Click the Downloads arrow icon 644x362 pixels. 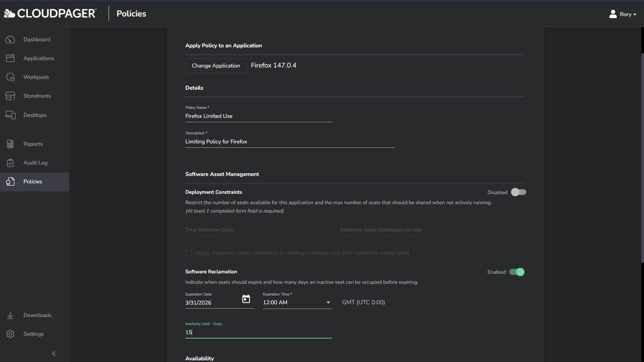coord(10,315)
